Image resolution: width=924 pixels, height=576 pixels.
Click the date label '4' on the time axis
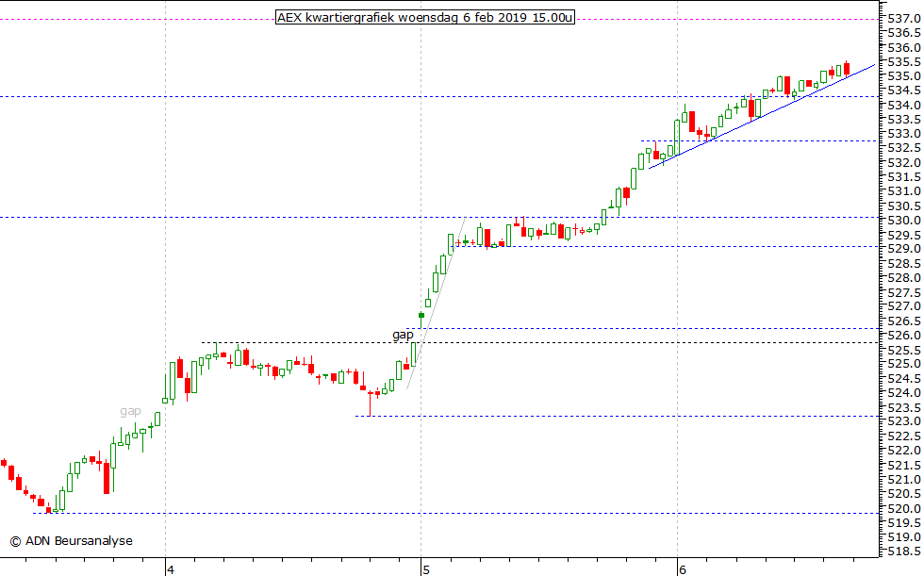pos(171,569)
